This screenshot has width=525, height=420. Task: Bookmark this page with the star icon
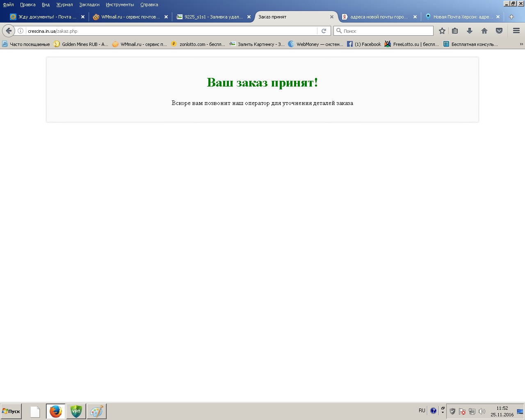tap(442, 31)
